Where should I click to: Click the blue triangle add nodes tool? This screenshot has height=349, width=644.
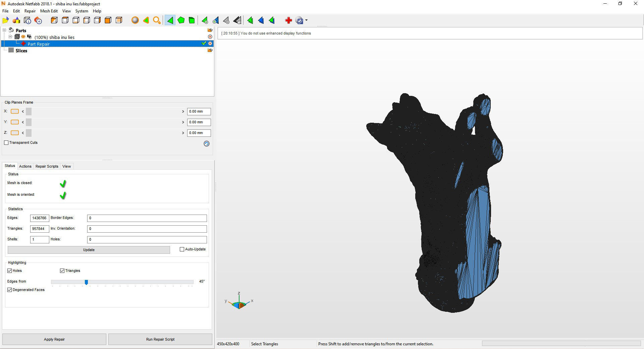pos(216,20)
